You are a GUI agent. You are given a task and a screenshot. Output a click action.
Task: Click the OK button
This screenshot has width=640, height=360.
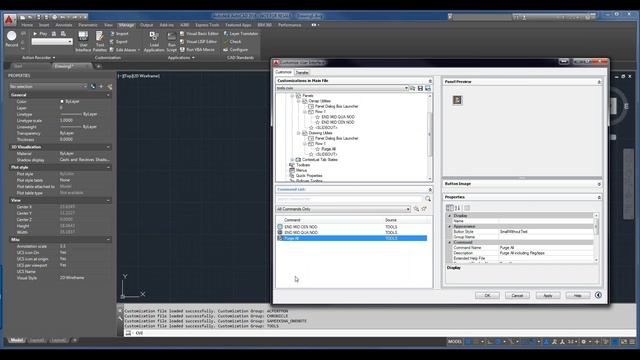click(x=487, y=295)
